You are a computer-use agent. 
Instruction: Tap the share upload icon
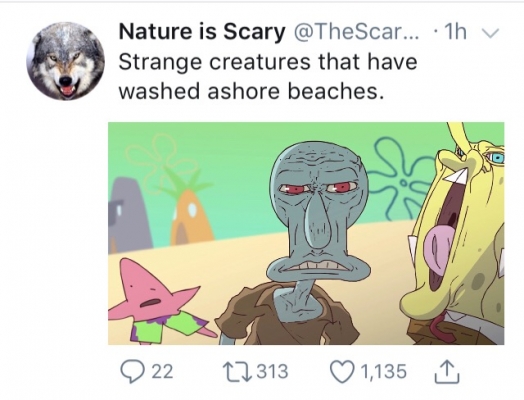pos(447,371)
